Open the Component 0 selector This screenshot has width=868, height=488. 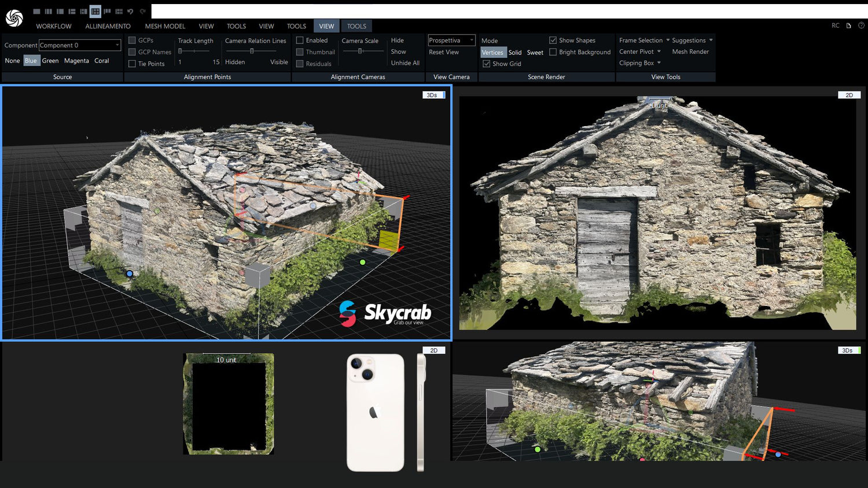coord(79,45)
